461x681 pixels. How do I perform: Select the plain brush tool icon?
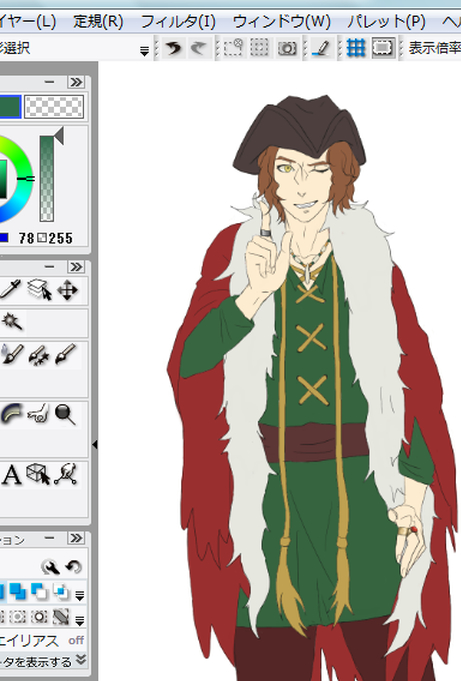pos(66,354)
